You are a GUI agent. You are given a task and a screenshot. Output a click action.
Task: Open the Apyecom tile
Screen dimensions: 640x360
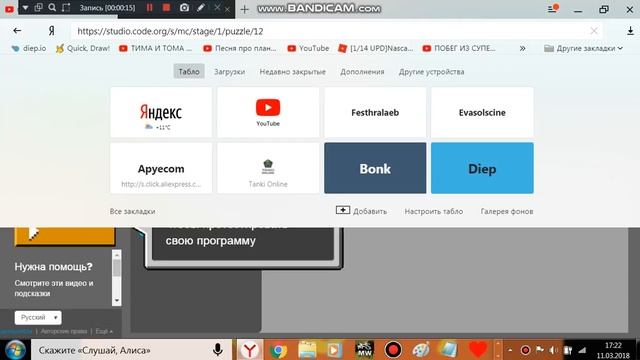click(x=161, y=168)
